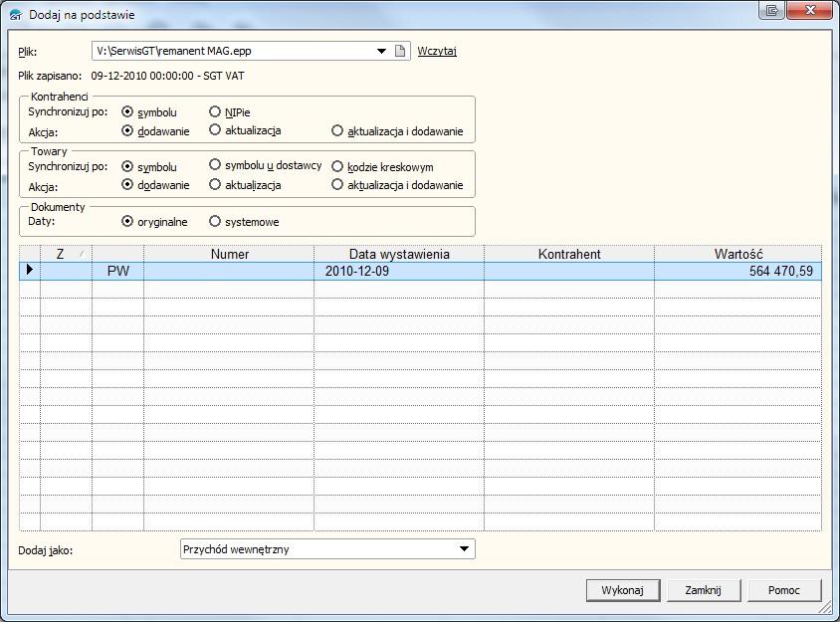Close the Dodaj na podstawie window
840x622 pixels.
click(810, 10)
